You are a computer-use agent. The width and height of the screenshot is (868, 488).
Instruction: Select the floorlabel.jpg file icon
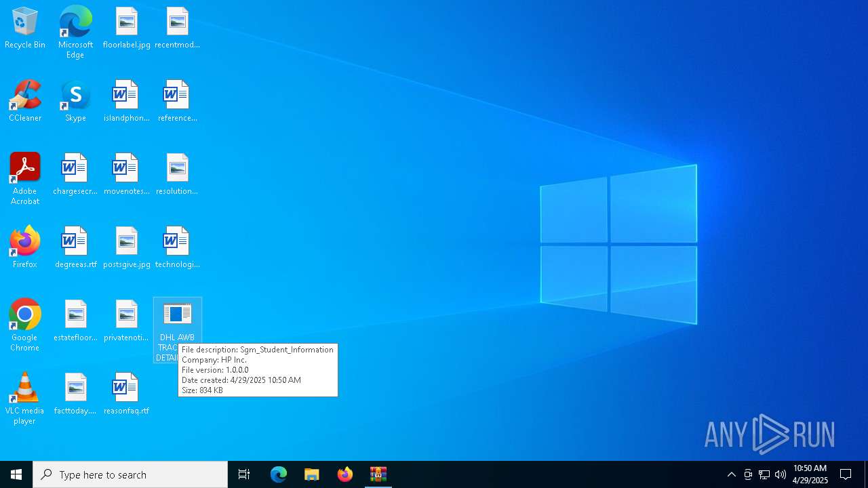click(x=127, y=28)
